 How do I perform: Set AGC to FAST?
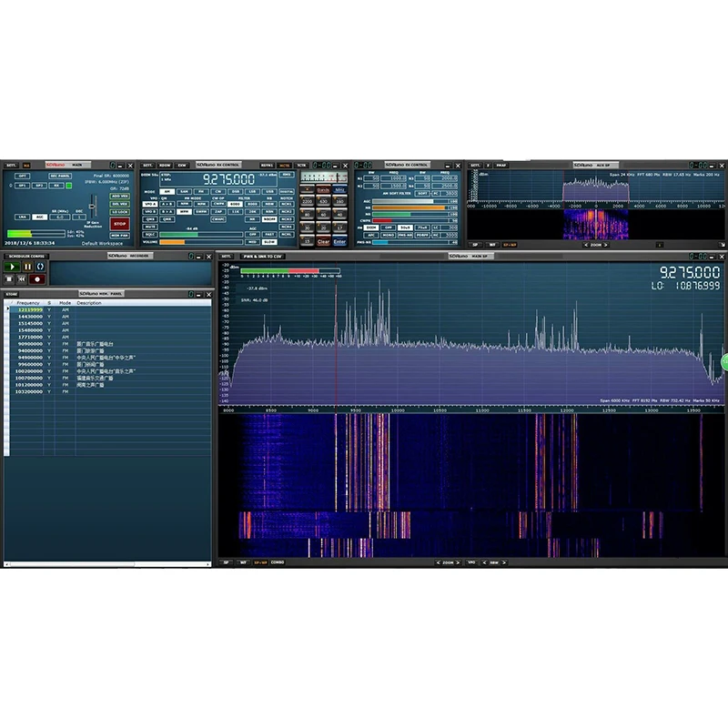pos(269,235)
